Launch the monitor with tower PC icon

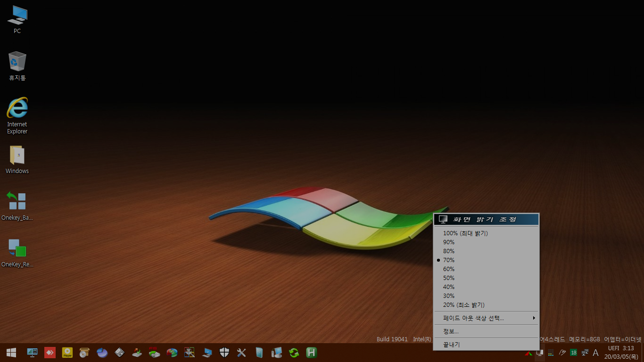tap(277, 353)
